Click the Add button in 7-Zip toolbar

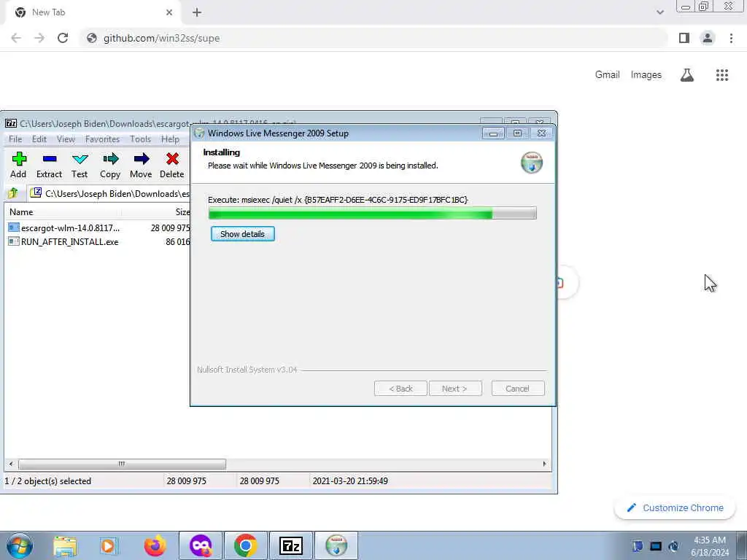point(18,165)
